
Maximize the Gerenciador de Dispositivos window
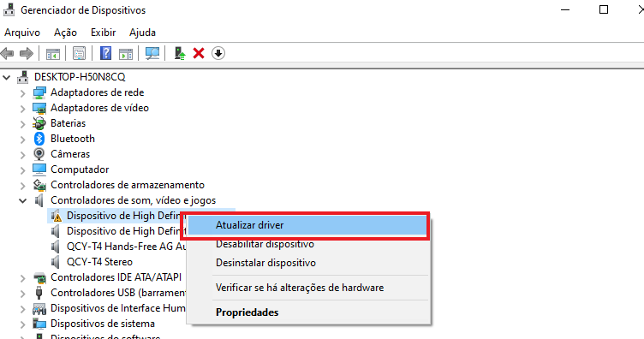coord(604,9)
